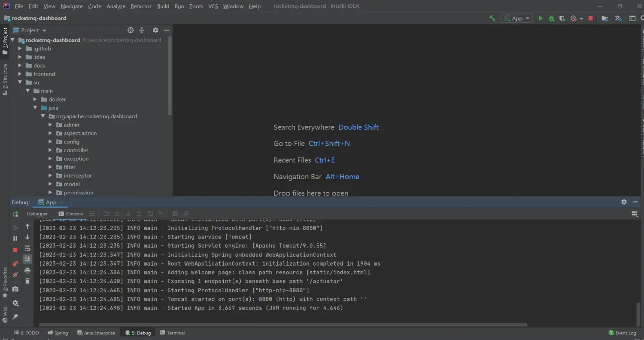Click the console Print icon
Screen dimensions: 644x340
[27, 270]
